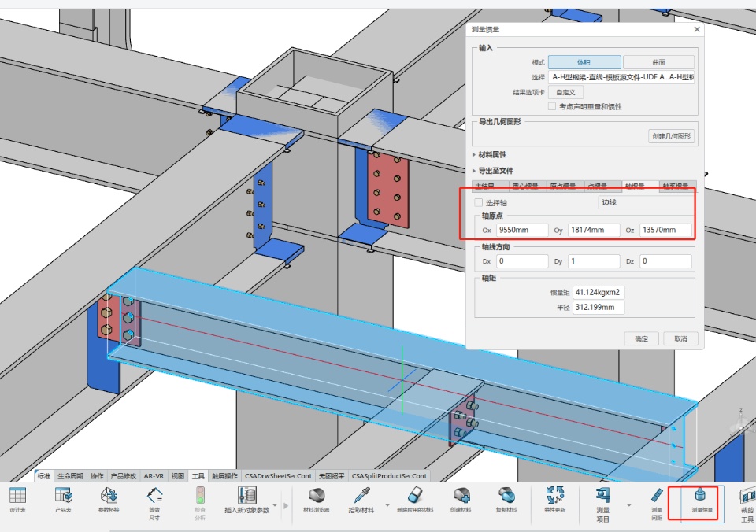Activate the 测量惯量 measure inertia tool

click(702, 501)
